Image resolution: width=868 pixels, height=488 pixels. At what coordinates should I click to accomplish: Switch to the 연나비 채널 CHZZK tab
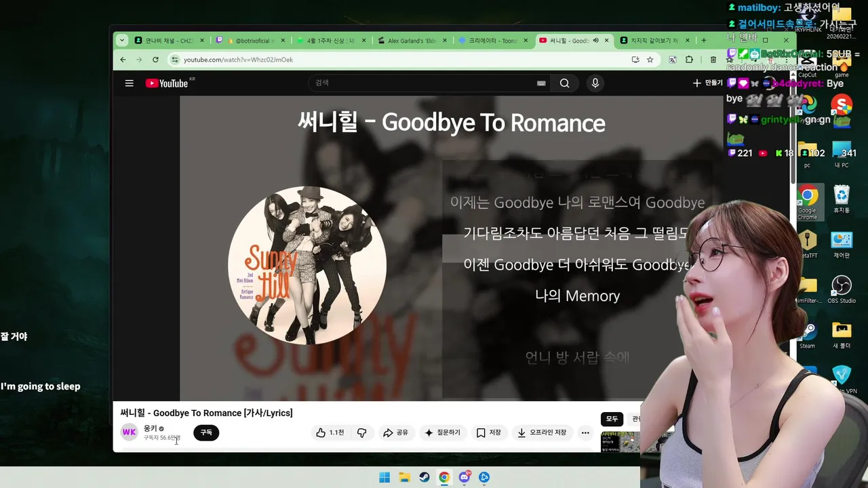click(169, 41)
